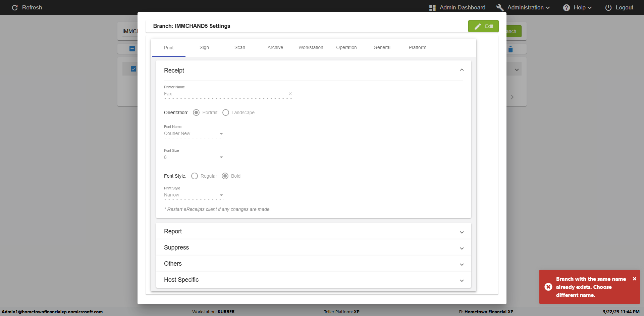
Task: Switch to the Print tab
Action: point(169,48)
